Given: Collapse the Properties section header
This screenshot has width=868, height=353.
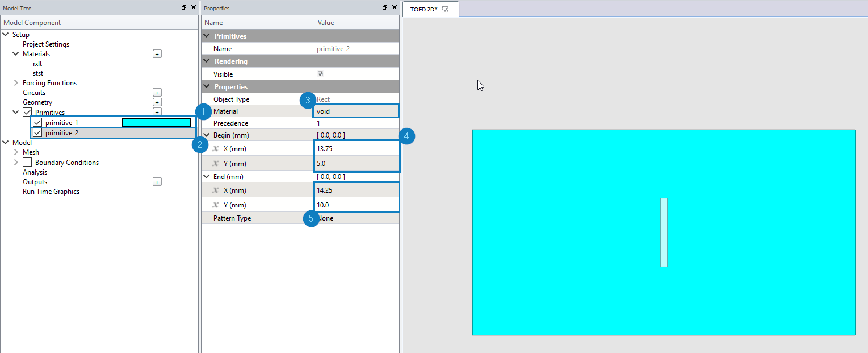Looking at the screenshot, I should [x=207, y=87].
